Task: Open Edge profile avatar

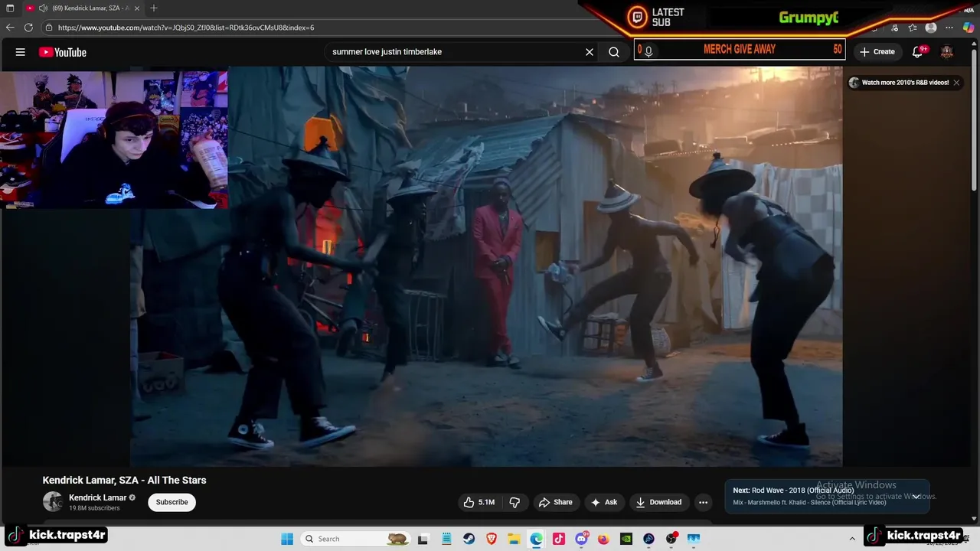Action: [x=931, y=28]
